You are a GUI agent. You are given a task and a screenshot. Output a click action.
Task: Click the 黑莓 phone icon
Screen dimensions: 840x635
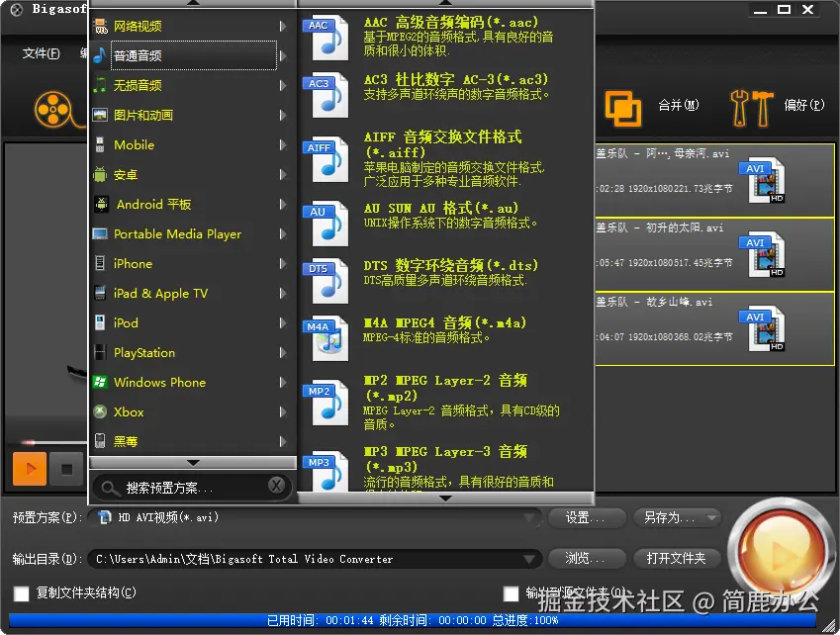100,441
